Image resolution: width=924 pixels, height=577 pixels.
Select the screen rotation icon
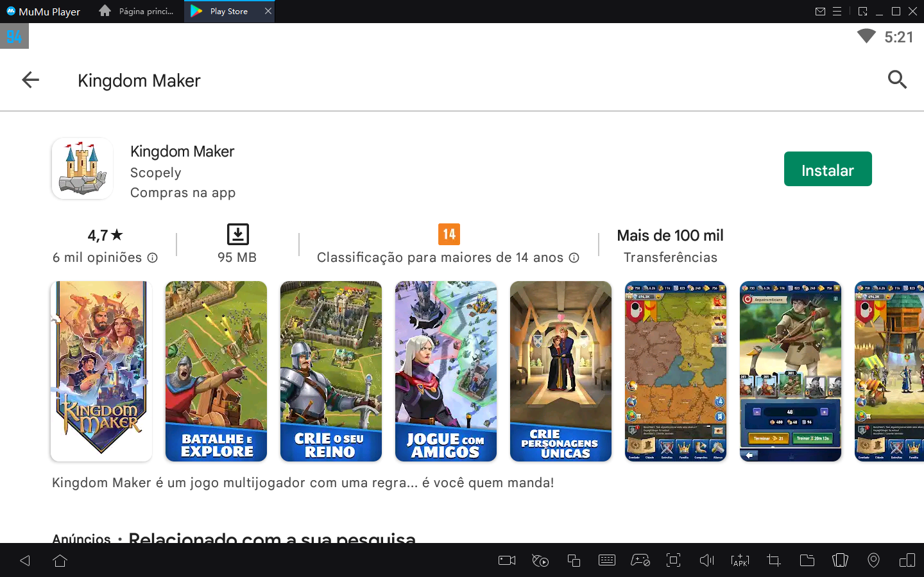point(840,560)
